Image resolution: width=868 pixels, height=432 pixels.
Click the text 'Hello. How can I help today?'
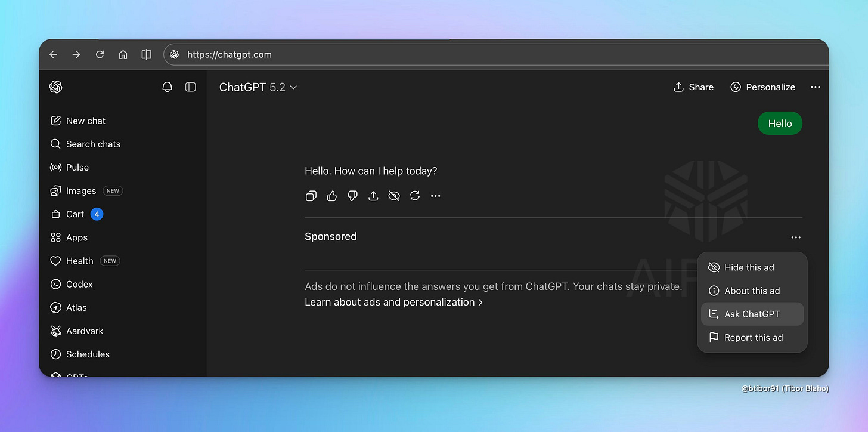pos(371,171)
